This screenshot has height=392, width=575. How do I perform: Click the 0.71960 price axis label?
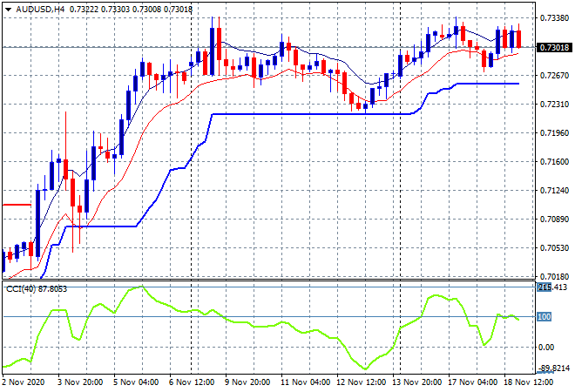(554, 132)
